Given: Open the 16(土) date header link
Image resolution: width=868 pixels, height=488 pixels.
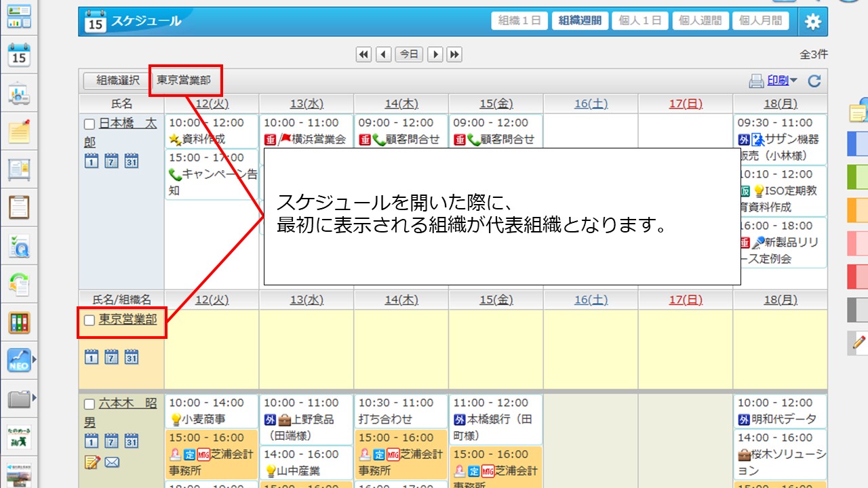Looking at the screenshot, I should [591, 104].
